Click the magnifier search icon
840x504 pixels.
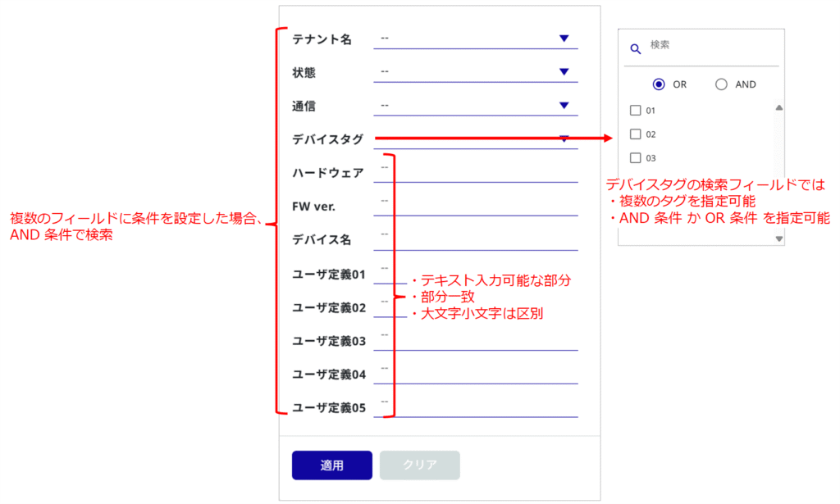pyautogui.click(x=636, y=48)
